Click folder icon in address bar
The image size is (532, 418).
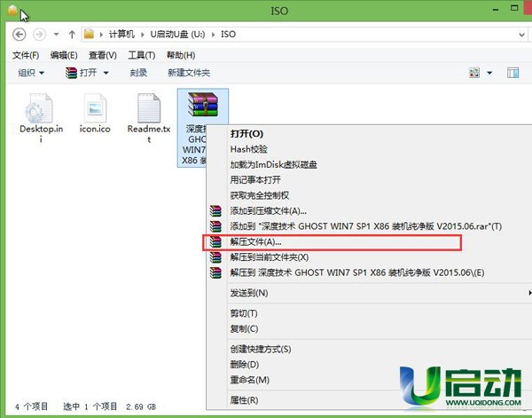tap(89, 35)
